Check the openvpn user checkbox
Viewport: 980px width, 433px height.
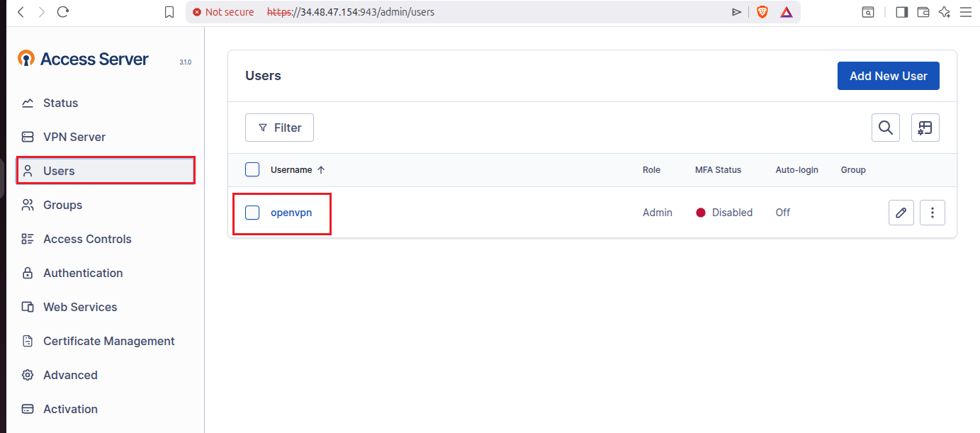click(252, 212)
